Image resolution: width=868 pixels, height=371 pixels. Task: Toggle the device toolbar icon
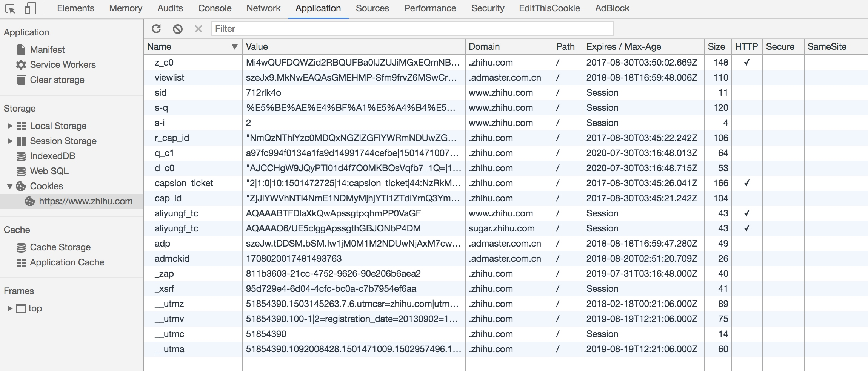click(30, 8)
